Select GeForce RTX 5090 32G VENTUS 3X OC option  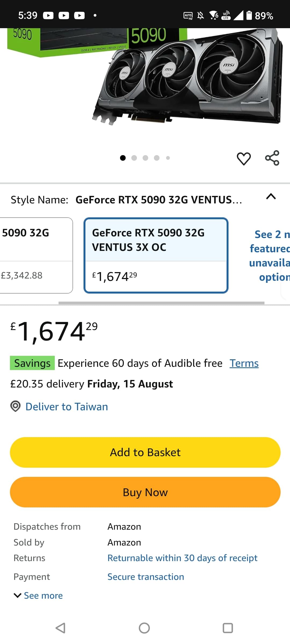tap(156, 255)
